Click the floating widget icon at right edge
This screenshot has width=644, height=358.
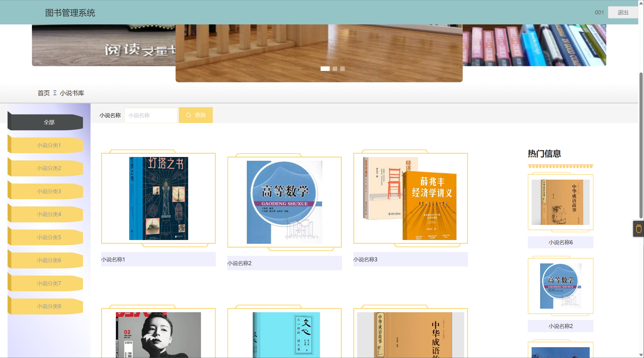point(639,229)
